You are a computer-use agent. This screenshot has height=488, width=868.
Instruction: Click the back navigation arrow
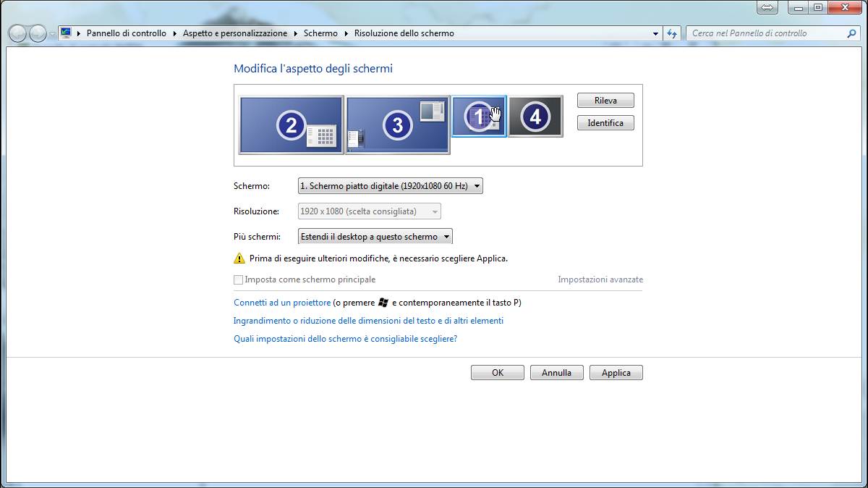[x=17, y=33]
